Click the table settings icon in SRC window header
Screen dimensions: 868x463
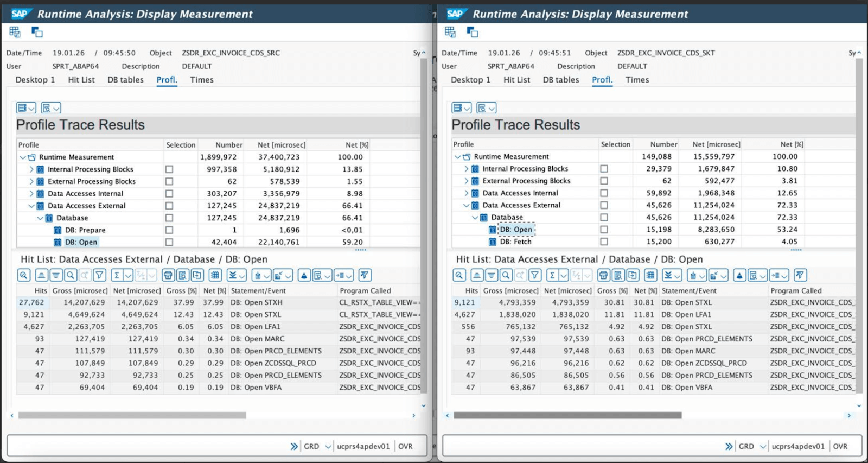(x=15, y=32)
